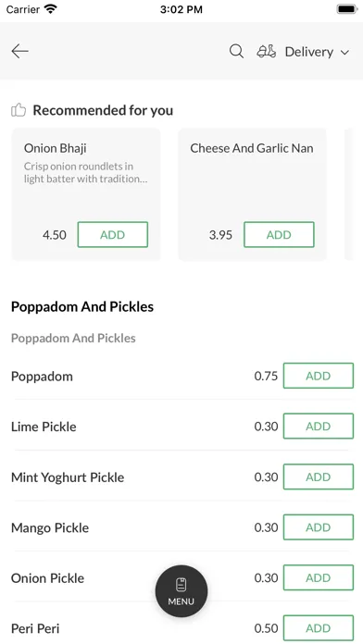Add Onion Pickle to order
363x644 pixels.
click(x=319, y=577)
